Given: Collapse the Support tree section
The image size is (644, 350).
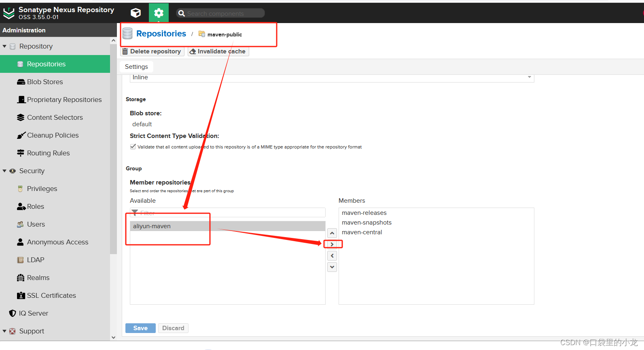Looking at the screenshot, I should [x=4, y=331].
